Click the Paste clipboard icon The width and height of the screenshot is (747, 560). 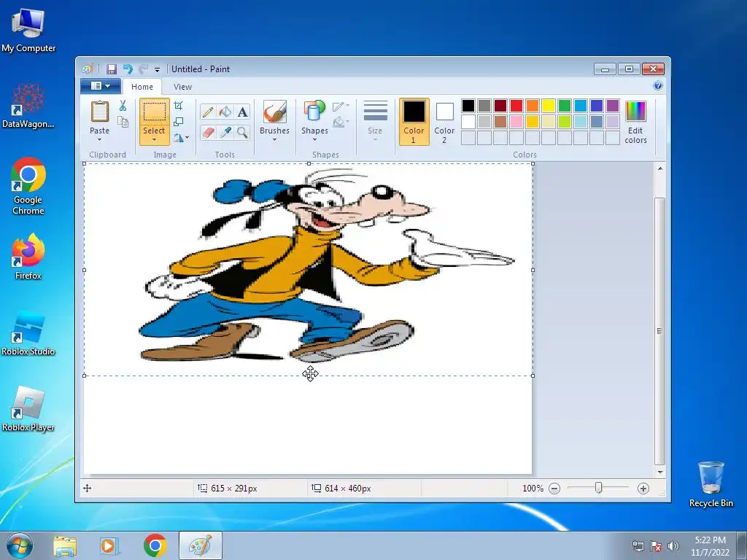99,112
